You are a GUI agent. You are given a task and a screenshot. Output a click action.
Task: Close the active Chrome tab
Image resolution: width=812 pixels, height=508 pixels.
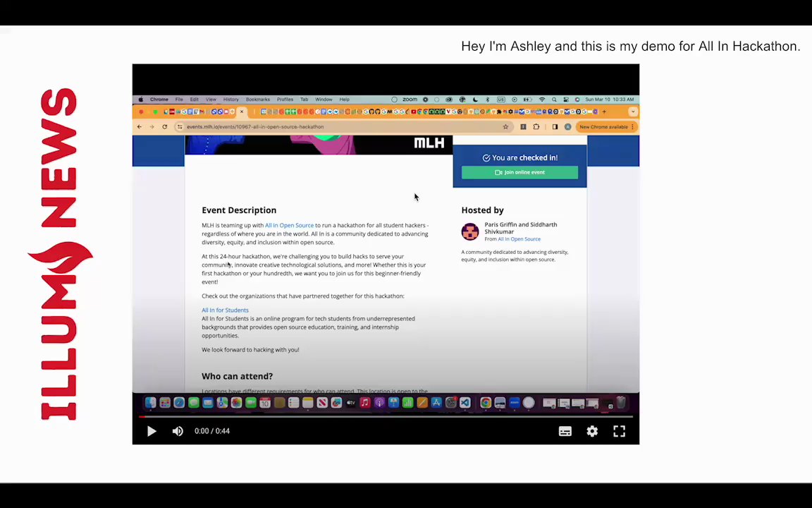(241, 111)
